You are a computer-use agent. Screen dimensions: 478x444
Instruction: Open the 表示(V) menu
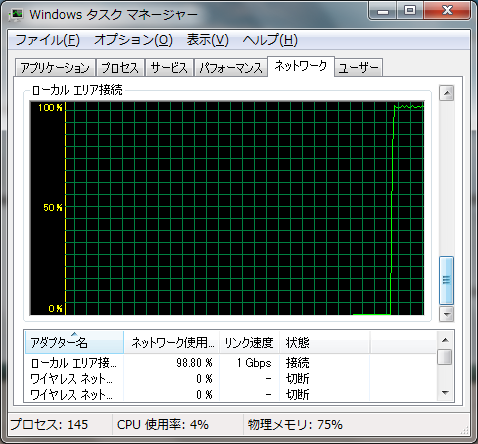(x=207, y=40)
